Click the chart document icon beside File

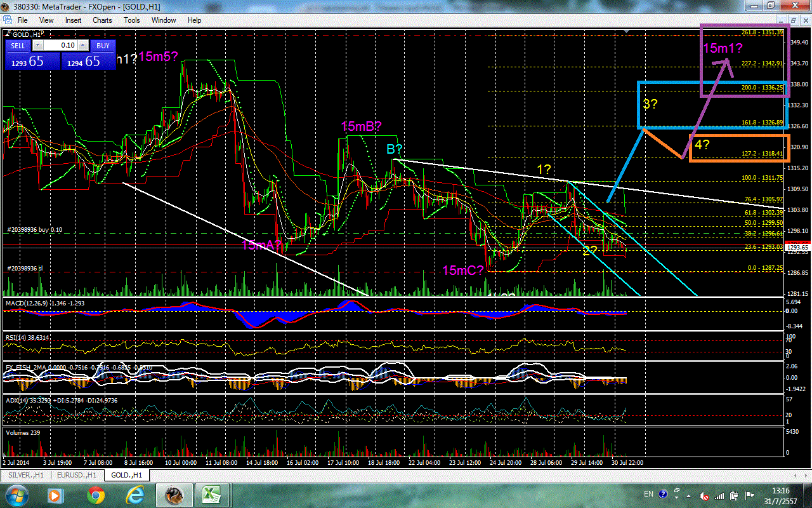pyautogui.click(x=6, y=20)
